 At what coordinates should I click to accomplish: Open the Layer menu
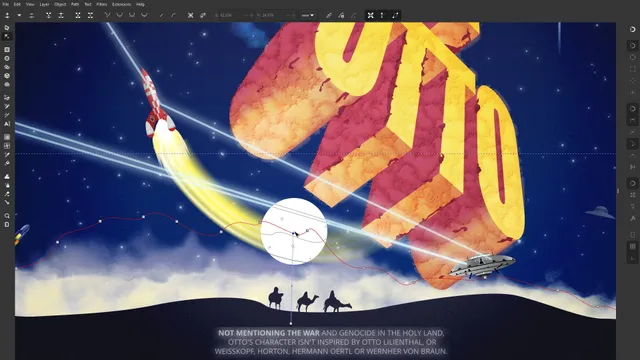(x=44, y=4)
